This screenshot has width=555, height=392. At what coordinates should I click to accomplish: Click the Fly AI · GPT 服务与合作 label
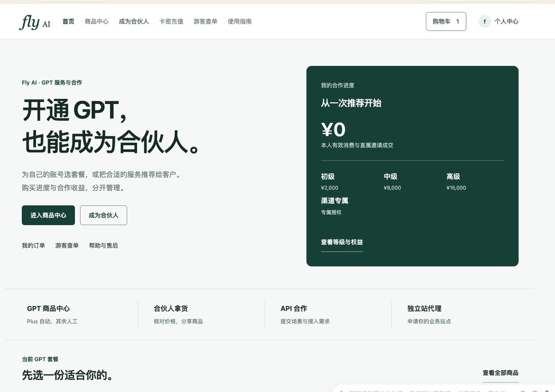point(52,83)
